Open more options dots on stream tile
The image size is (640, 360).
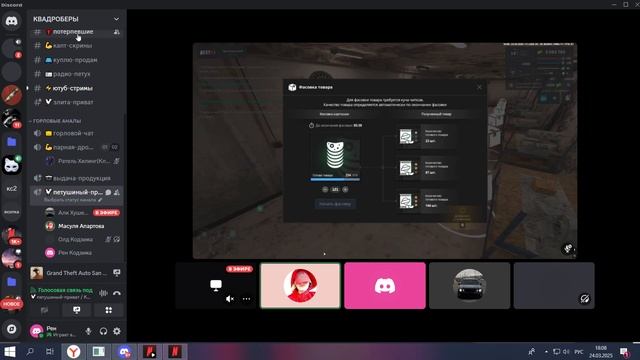coord(247,299)
